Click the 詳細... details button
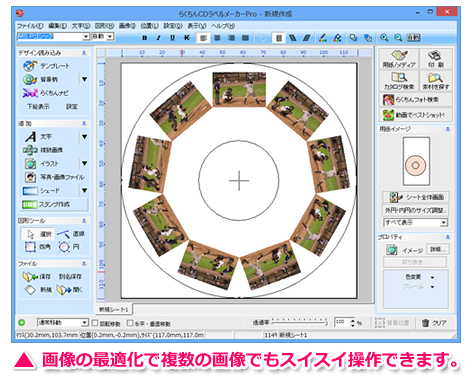 tap(438, 249)
